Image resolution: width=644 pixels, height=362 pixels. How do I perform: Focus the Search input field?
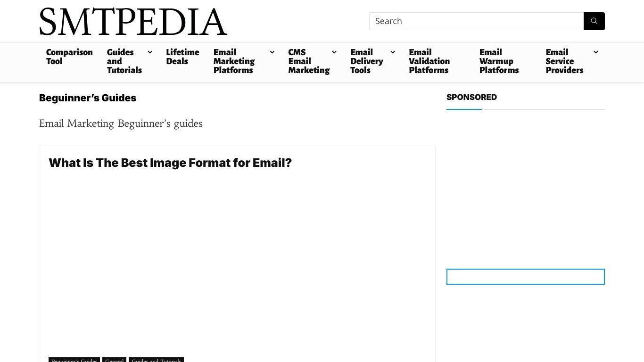pos(476,21)
